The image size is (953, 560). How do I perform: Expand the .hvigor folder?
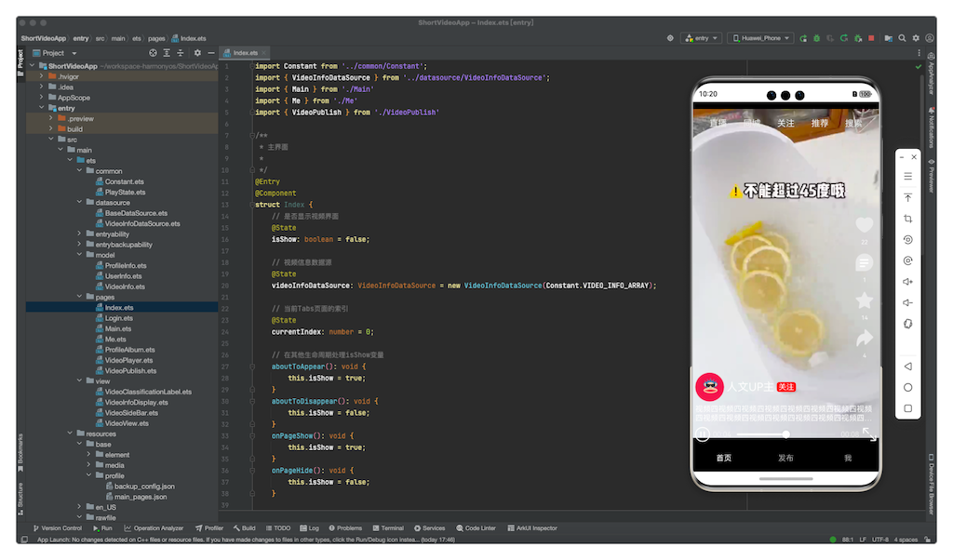point(41,76)
